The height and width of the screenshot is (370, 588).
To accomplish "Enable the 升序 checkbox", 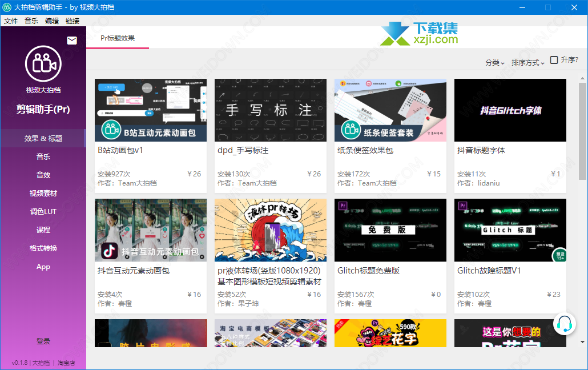I will click(x=554, y=60).
